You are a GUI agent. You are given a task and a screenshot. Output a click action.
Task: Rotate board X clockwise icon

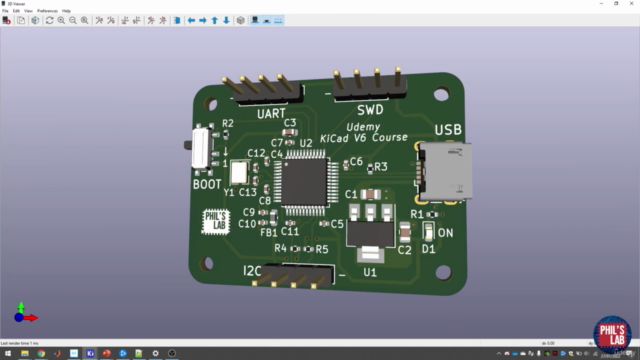pos(99,20)
